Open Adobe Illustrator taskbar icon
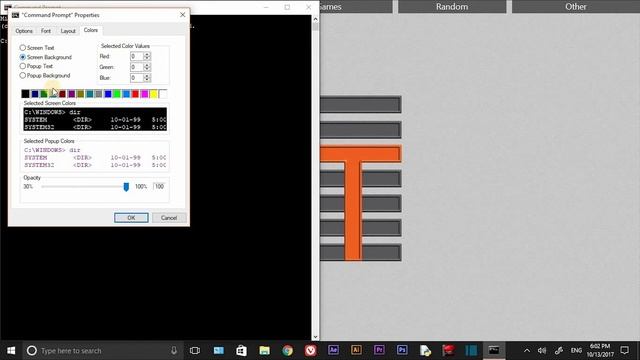The height and width of the screenshot is (360, 640). pos(356,350)
